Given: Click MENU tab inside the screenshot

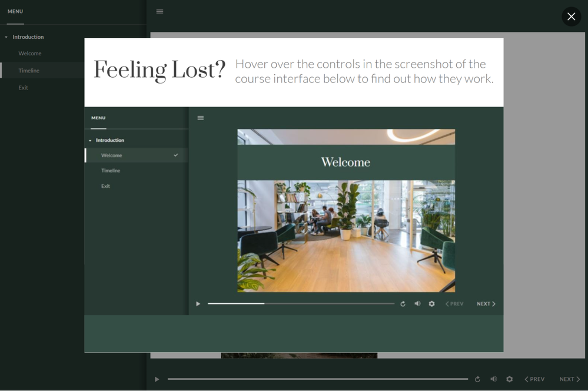Looking at the screenshot, I should (98, 118).
